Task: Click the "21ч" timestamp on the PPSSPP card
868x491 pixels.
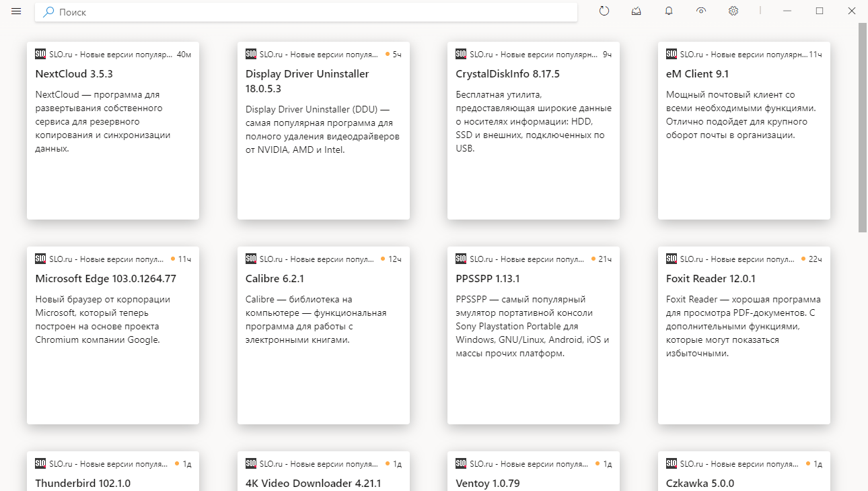Action: click(605, 259)
